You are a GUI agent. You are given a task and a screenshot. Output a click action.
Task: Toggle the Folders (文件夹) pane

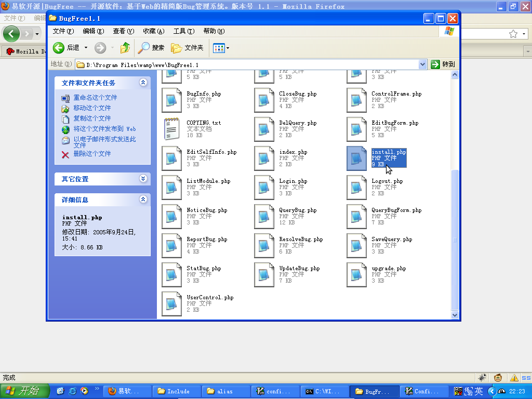tap(187, 48)
